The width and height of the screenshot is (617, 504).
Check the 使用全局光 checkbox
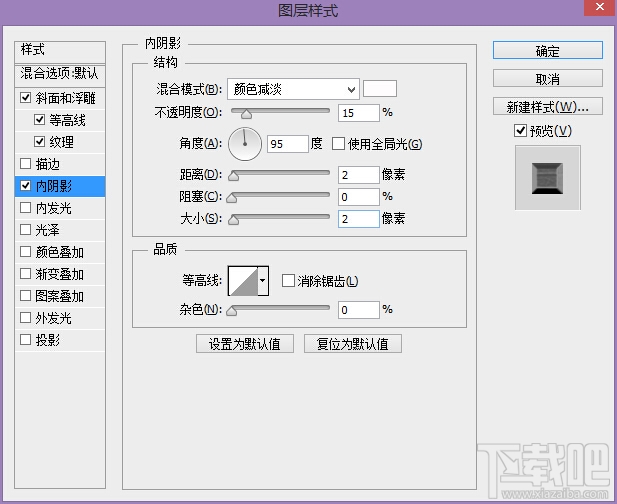point(338,144)
